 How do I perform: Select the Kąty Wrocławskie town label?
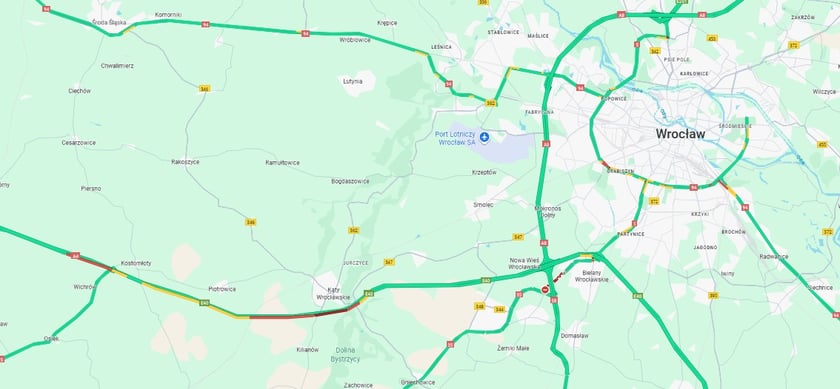(333, 293)
